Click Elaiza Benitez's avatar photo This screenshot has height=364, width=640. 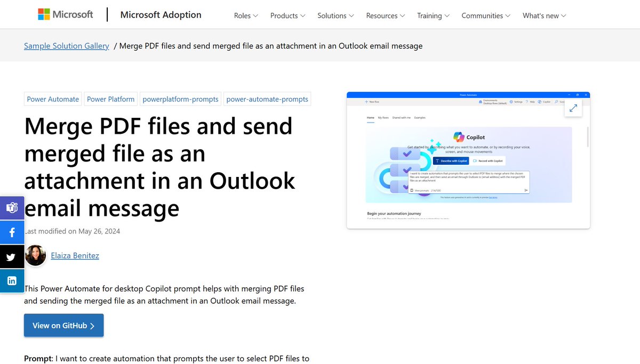tap(36, 255)
